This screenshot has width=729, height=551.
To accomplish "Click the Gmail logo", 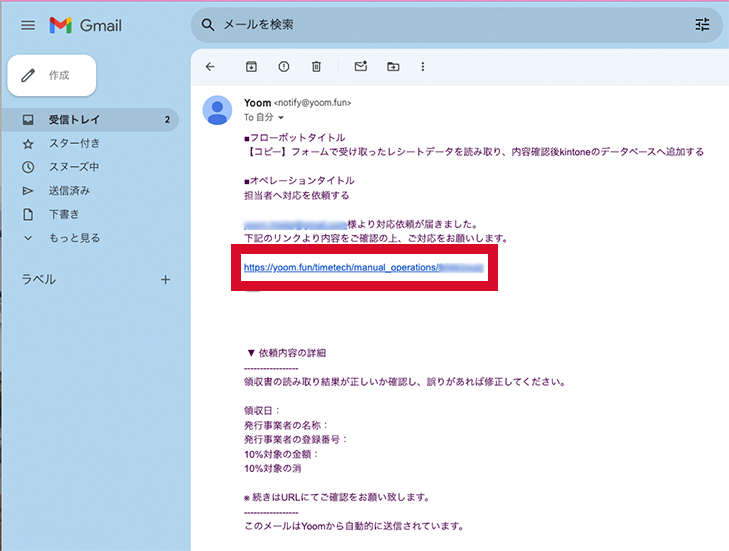I will [86, 25].
